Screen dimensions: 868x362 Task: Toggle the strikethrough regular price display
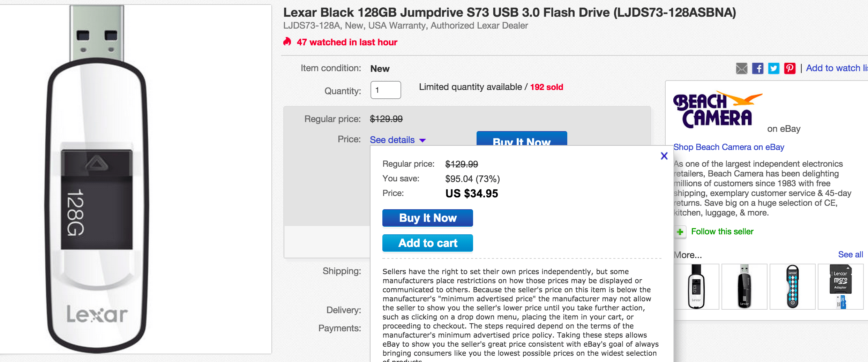[x=386, y=119]
